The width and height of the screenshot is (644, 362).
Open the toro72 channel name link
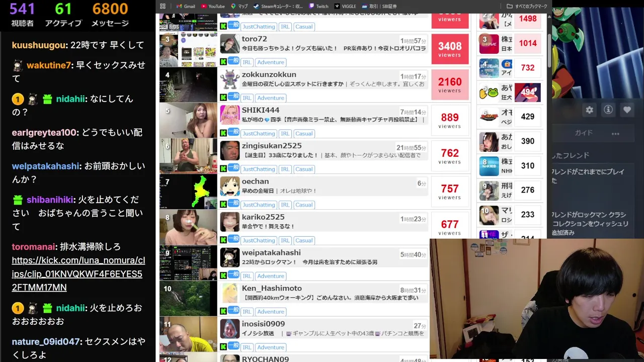coord(254,39)
